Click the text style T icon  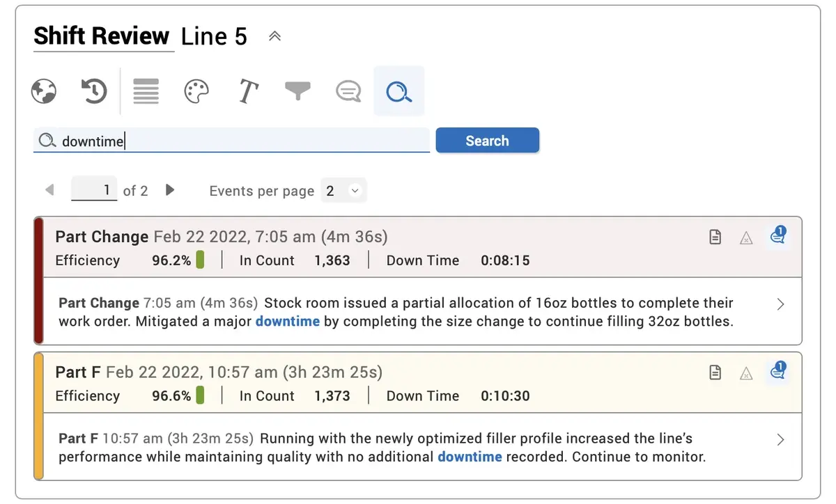[248, 91]
